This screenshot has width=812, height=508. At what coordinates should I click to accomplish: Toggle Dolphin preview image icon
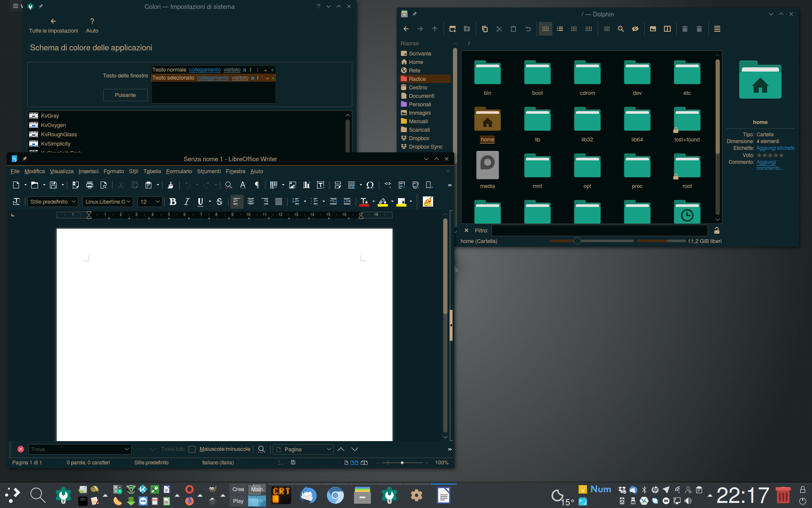653,29
